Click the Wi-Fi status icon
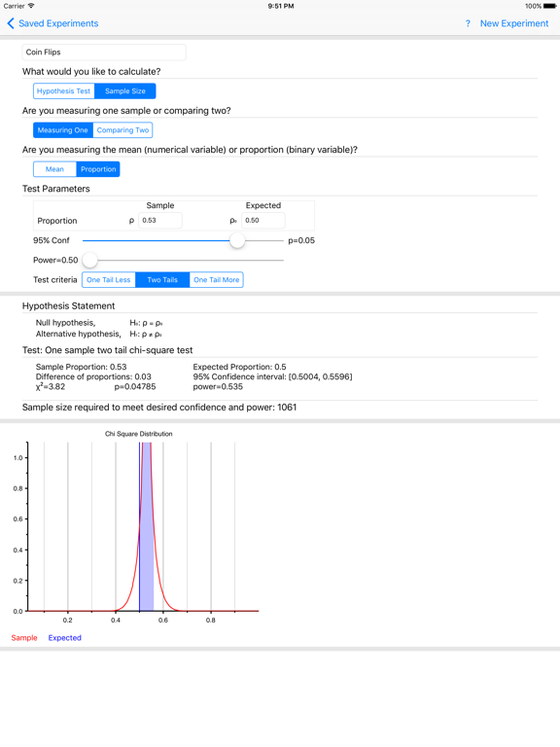The width and height of the screenshot is (560, 747). click(31, 6)
